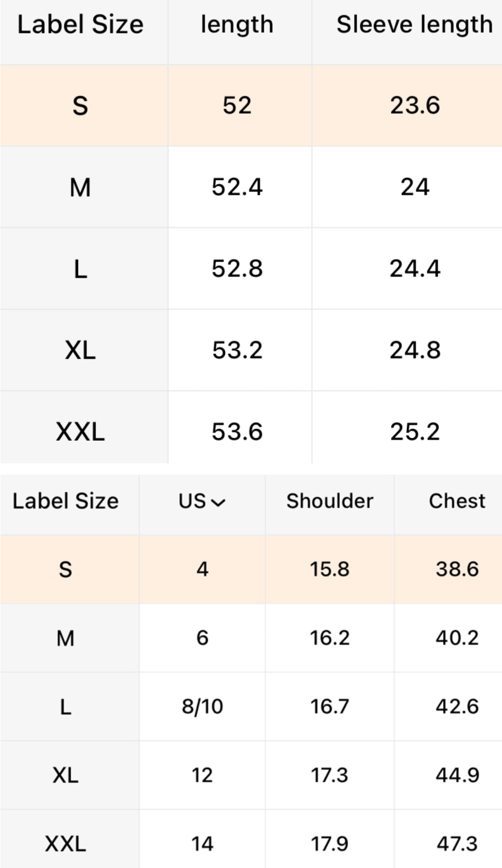This screenshot has height=868, width=502.
Task: Click the length column header
Action: click(x=237, y=25)
